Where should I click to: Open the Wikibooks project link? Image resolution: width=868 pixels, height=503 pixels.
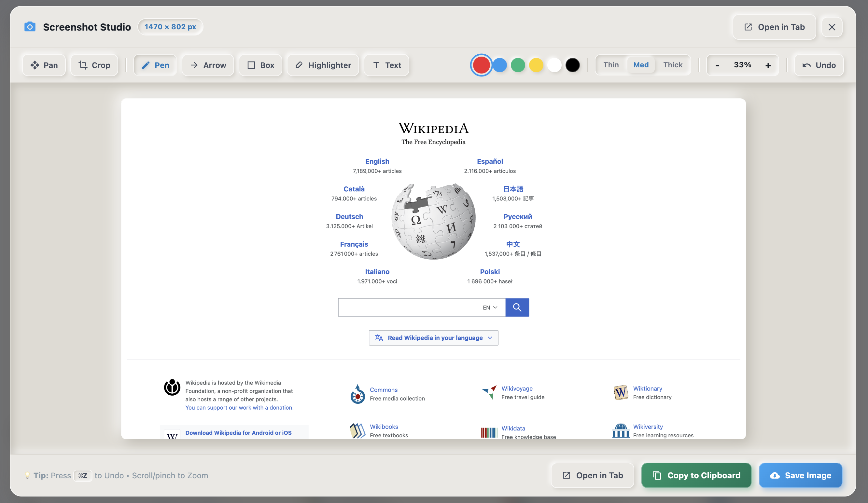384,427
